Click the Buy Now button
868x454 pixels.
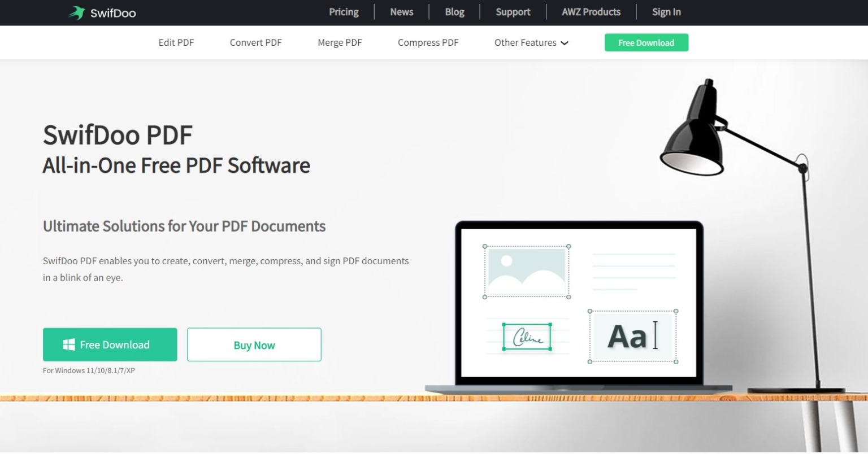point(254,344)
